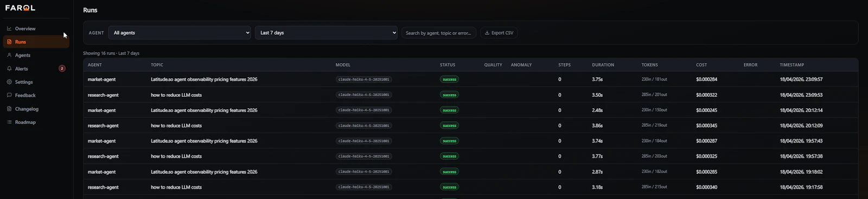Click the topic of the 20:12:09 run

point(176,126)
